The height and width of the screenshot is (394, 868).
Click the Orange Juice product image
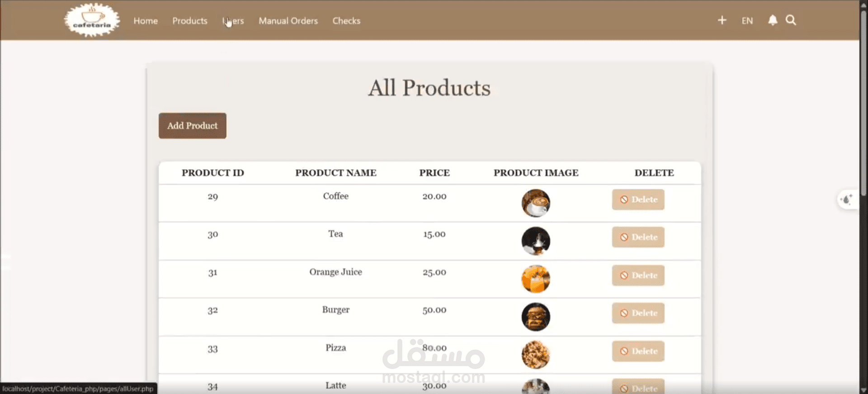point(536,279)
